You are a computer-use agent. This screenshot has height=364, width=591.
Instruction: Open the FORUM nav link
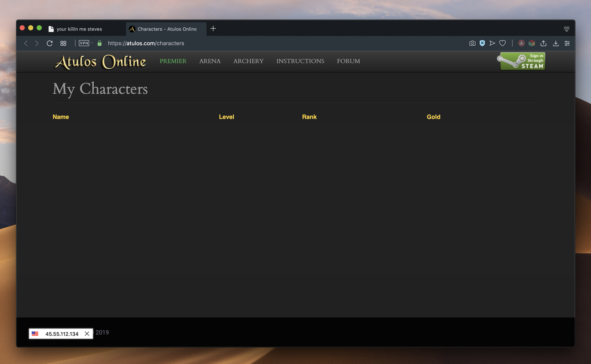[x=349, y=61]
